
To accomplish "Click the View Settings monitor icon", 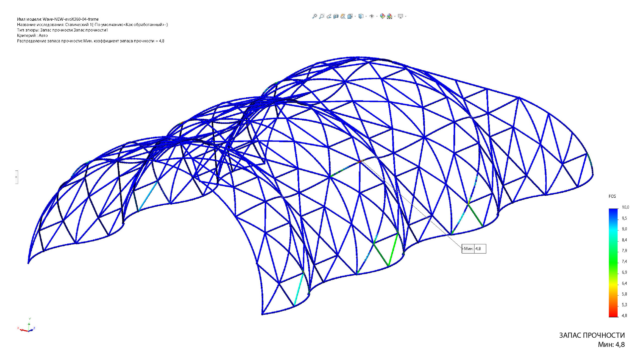I will click(x=400, y=16).
